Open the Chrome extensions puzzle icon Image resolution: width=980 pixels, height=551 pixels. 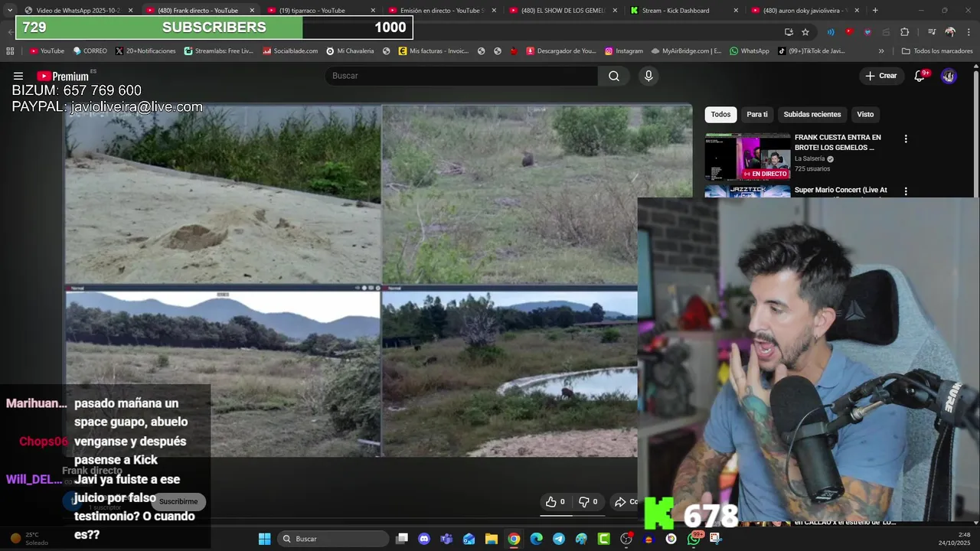(905, 32)
